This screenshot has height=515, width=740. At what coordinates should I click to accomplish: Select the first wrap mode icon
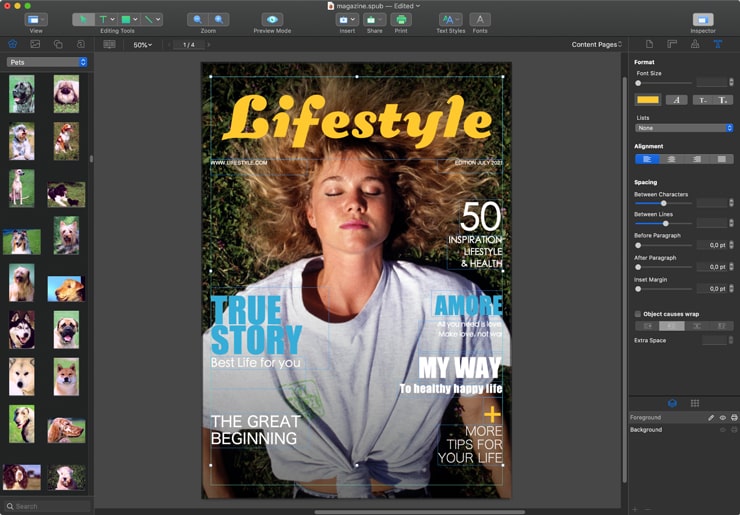[x=648, y=326]
